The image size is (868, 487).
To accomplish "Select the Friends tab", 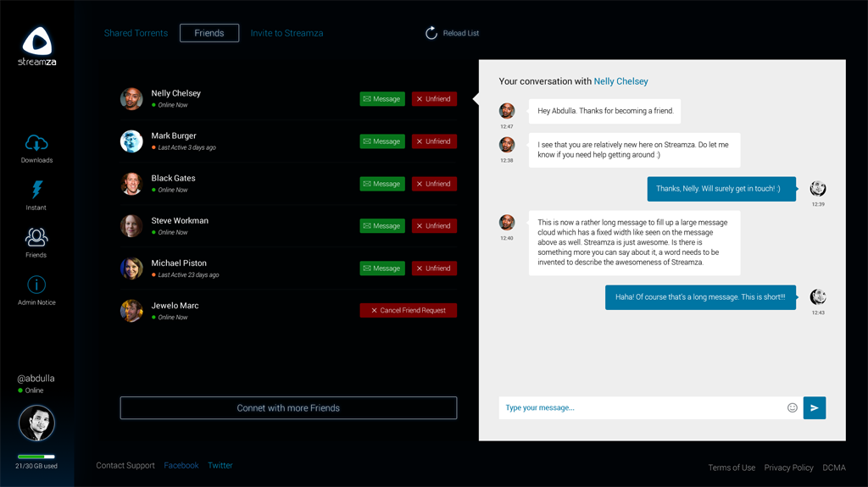I will (x=209, y=33).
